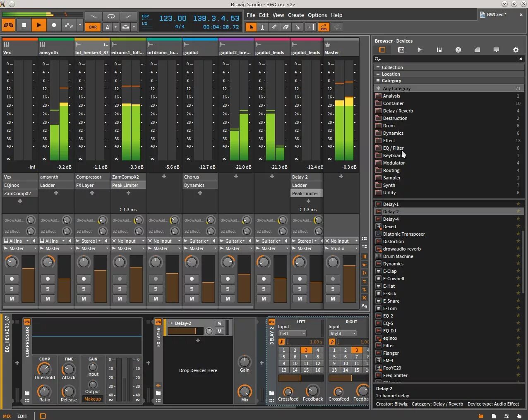The width and height of the screenshot is (528, 420).
Task: Select Dynamics category folder in browser
Action: point(393,133)
